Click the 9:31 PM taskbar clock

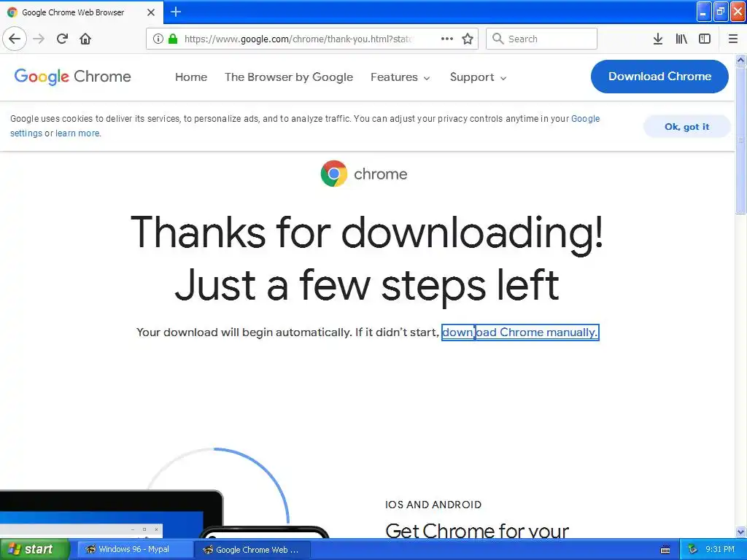[x=720, y=549]
